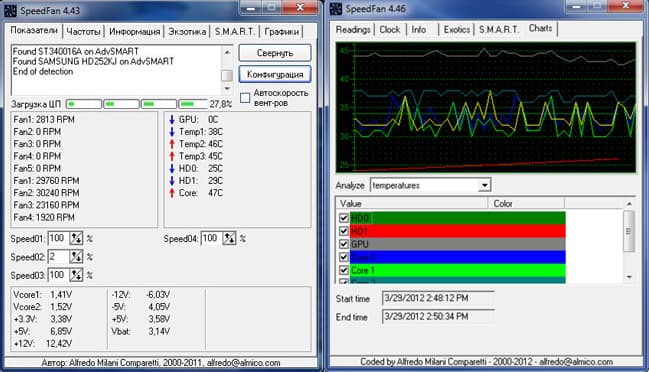Click the red up arrow beside Temp3
Screen dimensions: 649x372
172,156
